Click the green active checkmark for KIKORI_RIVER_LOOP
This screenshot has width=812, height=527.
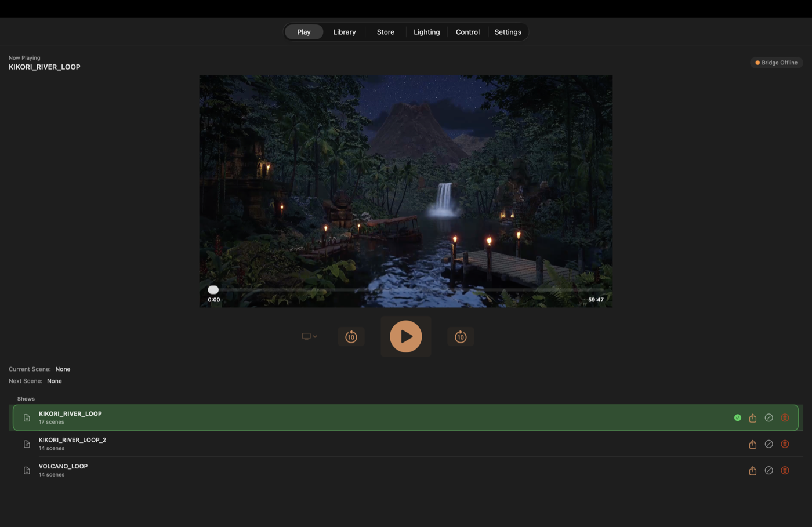click(738, 417)
